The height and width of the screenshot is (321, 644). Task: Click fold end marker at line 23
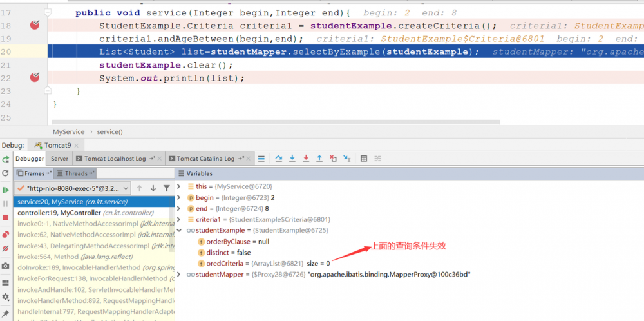[x=48, y=90]
